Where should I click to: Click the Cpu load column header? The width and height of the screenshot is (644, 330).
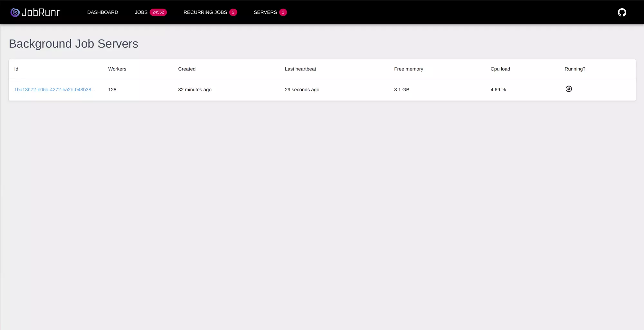tap(500, 69)
